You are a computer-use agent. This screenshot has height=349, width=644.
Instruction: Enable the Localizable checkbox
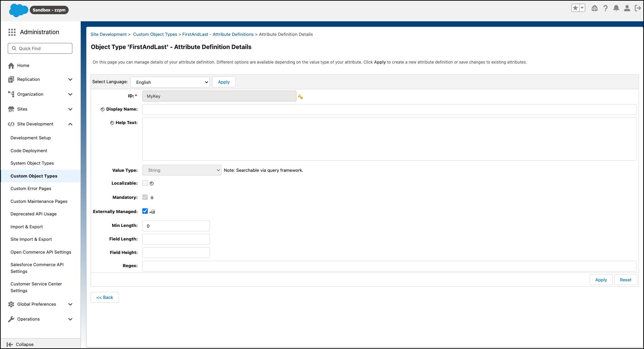(145, 183)
